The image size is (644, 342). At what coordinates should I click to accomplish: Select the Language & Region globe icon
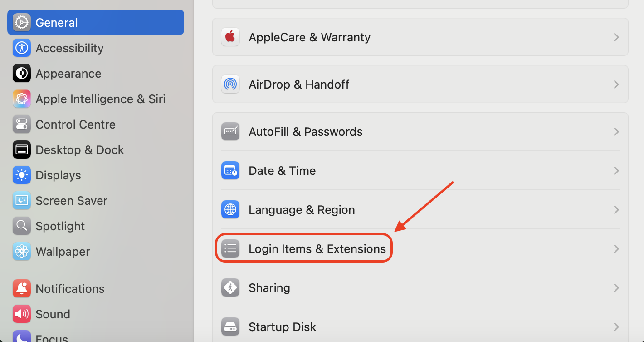pyautogui.click(x=230, y=209)
